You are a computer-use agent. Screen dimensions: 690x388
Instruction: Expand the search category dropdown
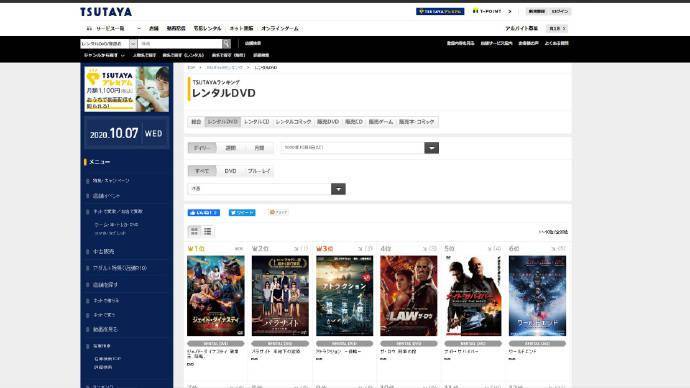click(x=108, y=44)
